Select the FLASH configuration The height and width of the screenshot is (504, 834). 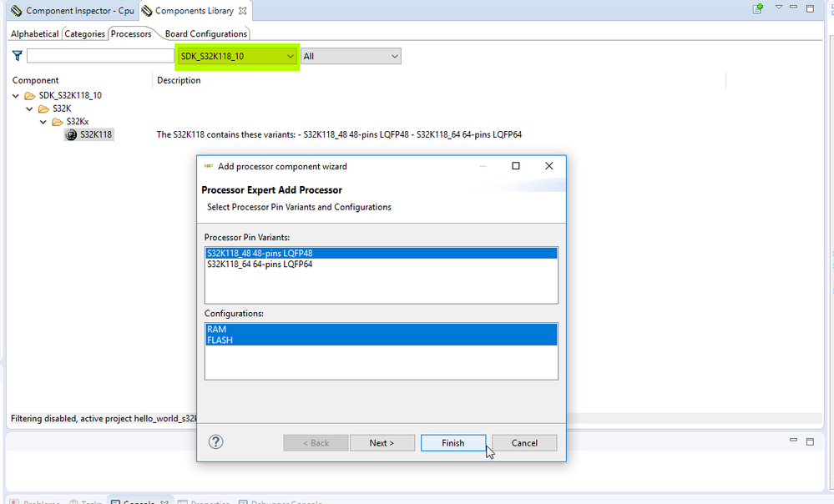(382, 340)
